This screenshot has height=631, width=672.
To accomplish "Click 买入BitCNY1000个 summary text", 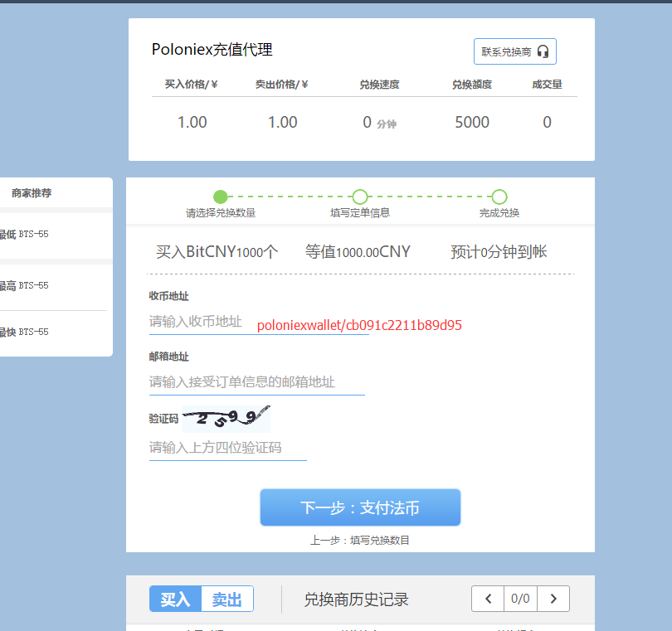I will coord(217,251).
